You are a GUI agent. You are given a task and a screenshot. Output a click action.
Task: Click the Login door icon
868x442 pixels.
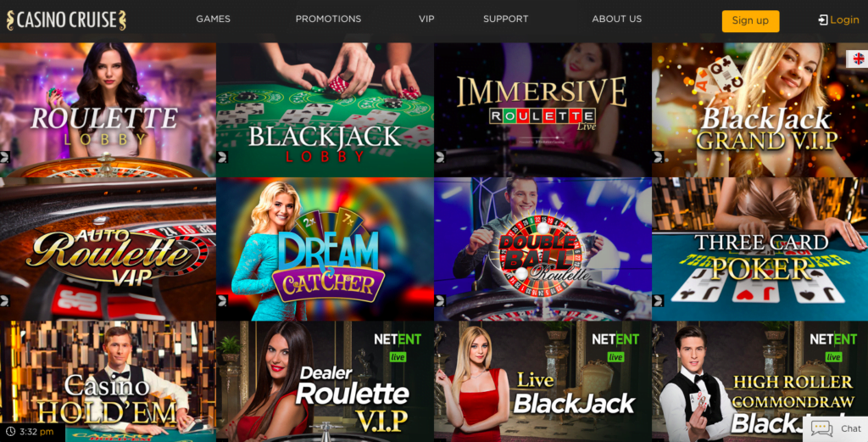pyautogui.click(x=822, y=20)
